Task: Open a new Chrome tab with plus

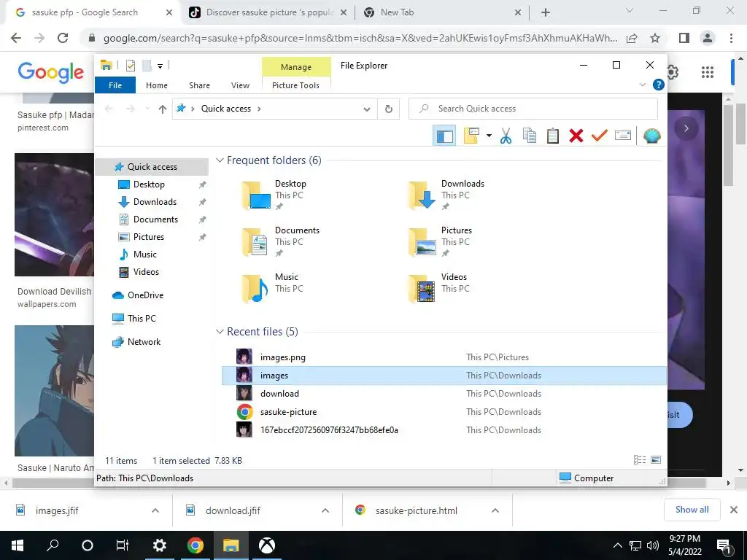Action: 546,13
